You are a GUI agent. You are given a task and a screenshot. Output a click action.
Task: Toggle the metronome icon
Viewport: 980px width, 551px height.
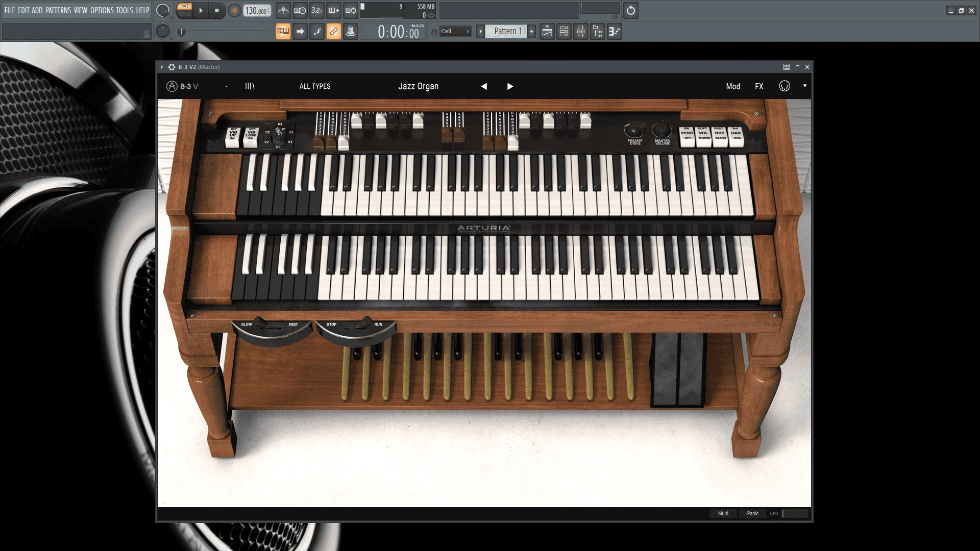coord(283,10)
